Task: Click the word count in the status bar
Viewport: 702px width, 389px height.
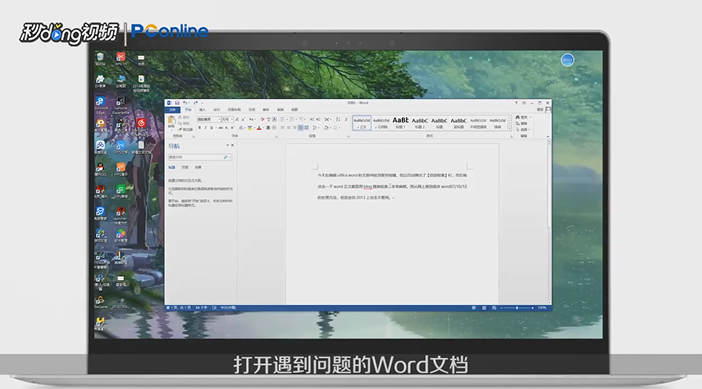Action: click(x=201, y=308)
